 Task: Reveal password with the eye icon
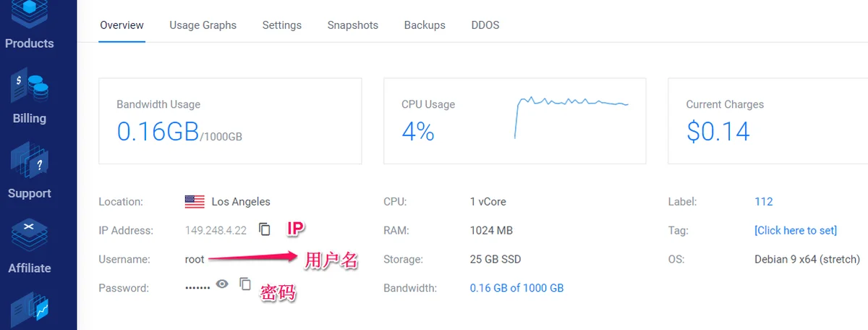pyautogui.click(x=222, y=284)
